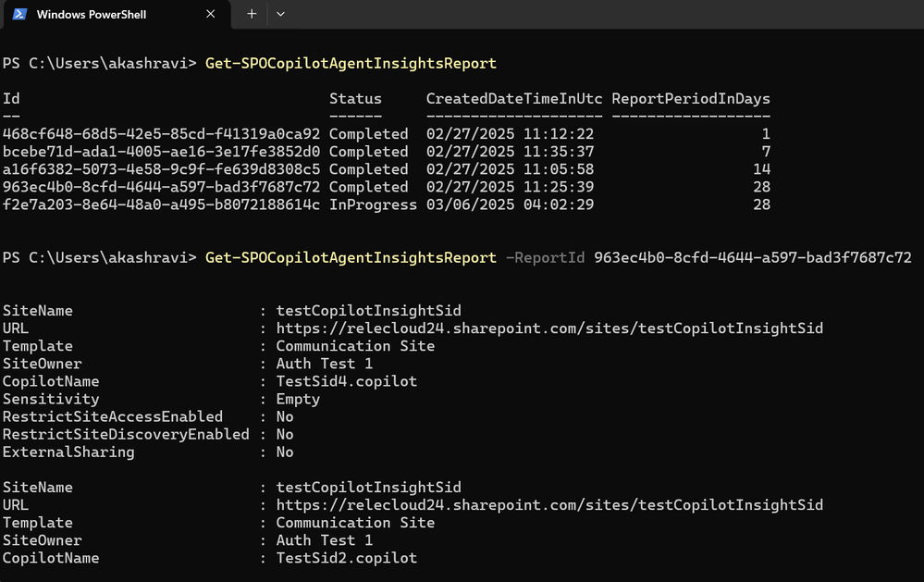
Task: Click the InProgress status text
Action: 373,204
